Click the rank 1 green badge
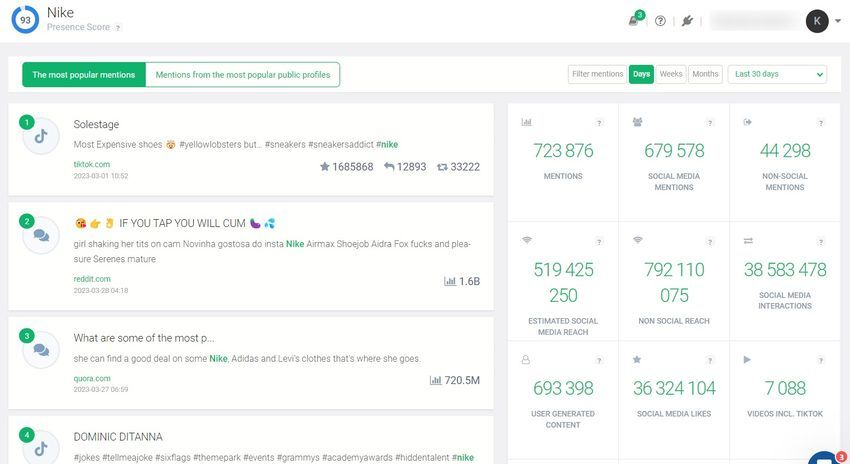Screen dimensions: 850x464 tap(27, 122)
